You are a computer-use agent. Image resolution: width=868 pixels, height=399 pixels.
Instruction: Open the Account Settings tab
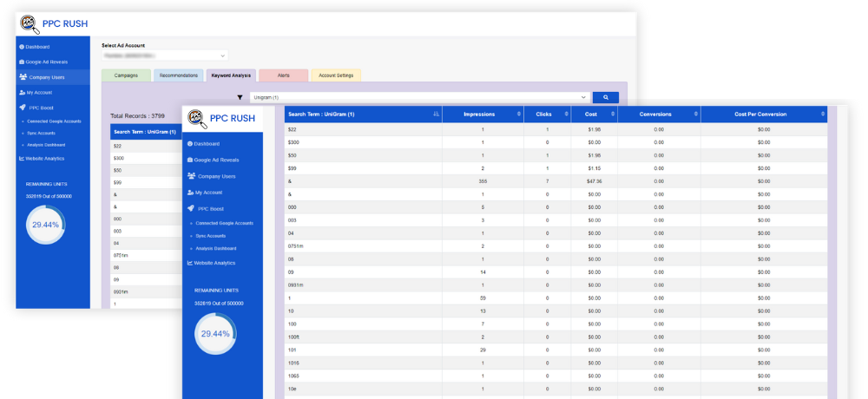tap(336, 75)
